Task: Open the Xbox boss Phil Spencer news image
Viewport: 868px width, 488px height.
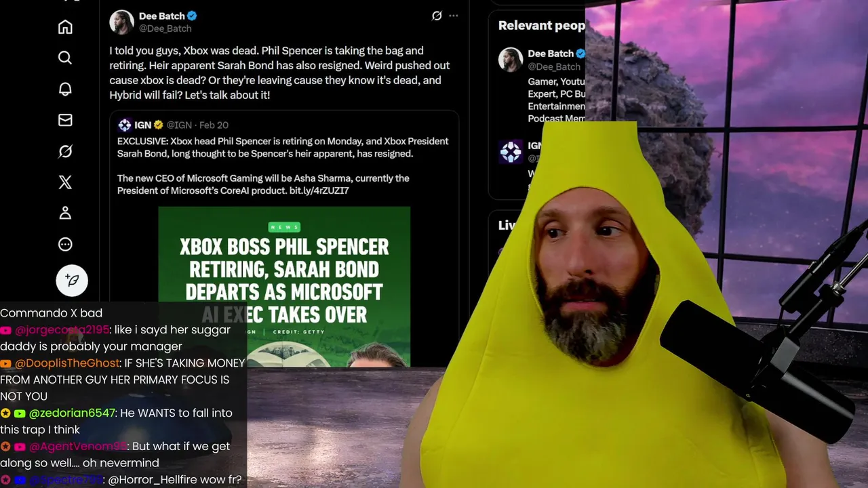Action: [x=284, y=287]
